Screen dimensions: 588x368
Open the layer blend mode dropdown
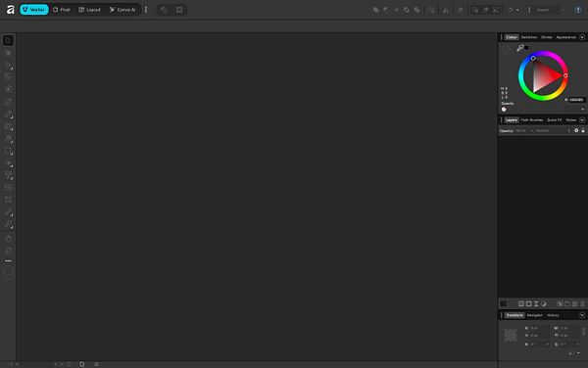coord(553,130)
